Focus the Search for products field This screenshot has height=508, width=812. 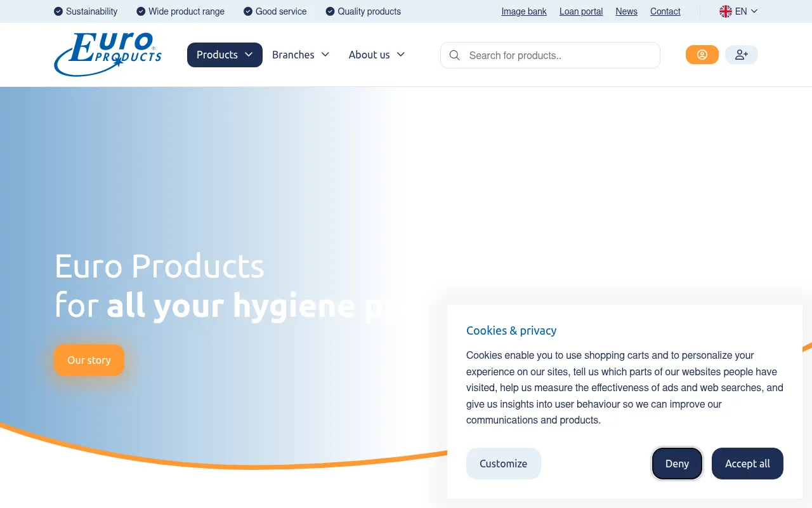pyautogui.click(x=550, y=55)
